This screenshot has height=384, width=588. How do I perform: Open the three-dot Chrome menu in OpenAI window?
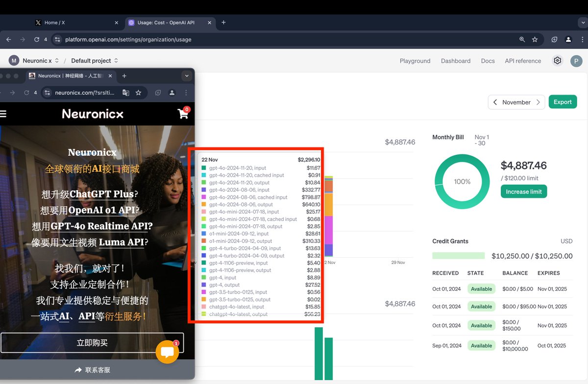[x=582, y=39]
